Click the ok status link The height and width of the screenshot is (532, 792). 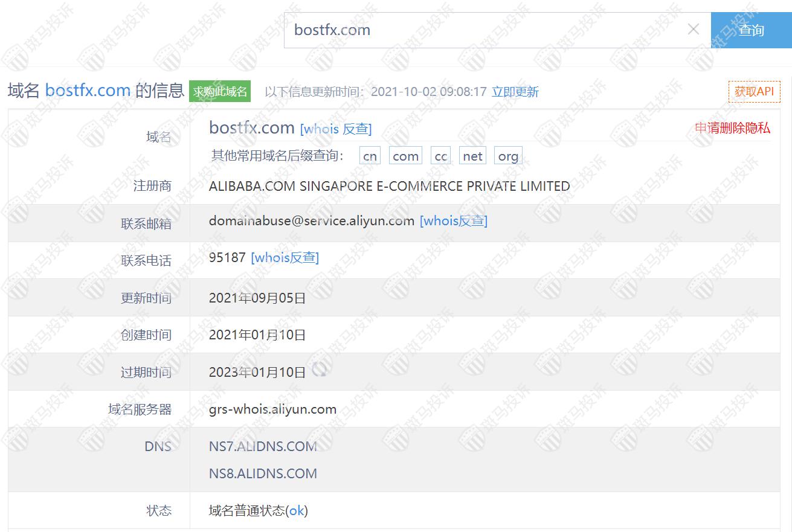(296, 511)
